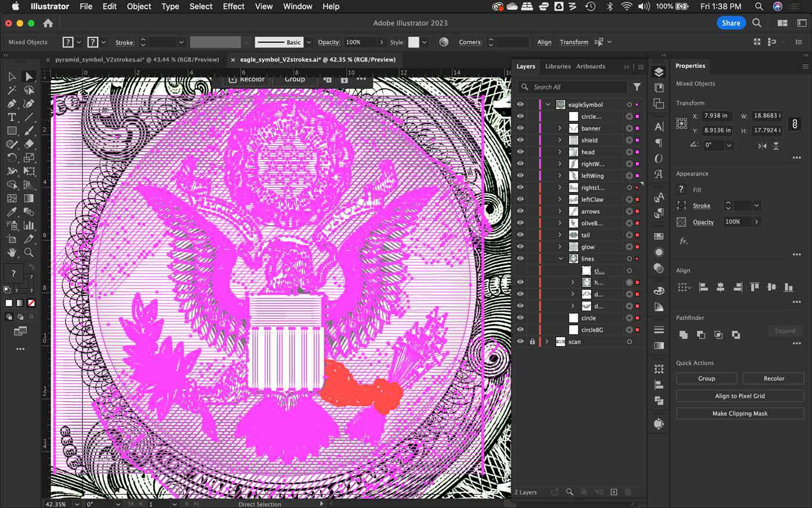Select the Column Graph tool
The width and height of the screenshot is (812, 508).
coord(29,225)
